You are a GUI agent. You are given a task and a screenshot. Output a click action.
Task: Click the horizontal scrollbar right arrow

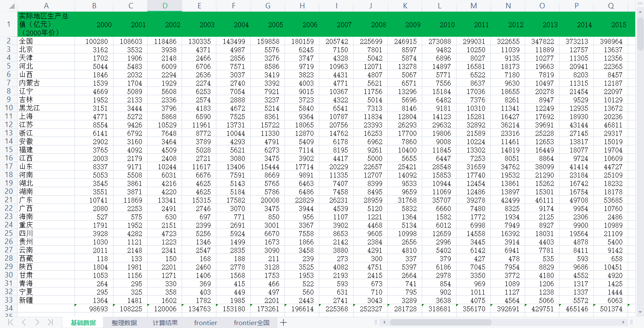pos(623,322)
